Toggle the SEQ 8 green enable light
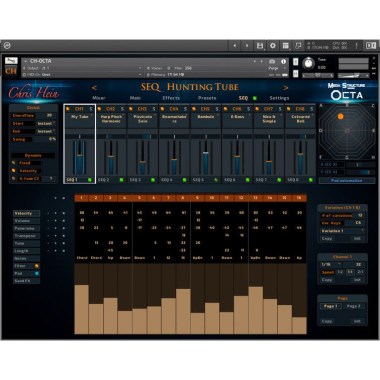 pyautogui.click(x=311, y=180)
